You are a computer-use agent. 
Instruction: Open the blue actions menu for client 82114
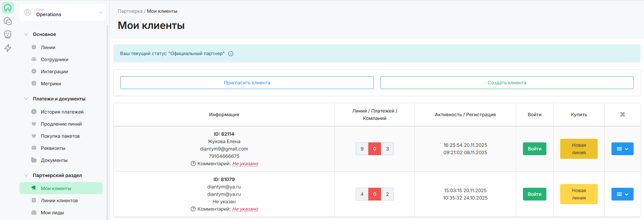point(622,149)
